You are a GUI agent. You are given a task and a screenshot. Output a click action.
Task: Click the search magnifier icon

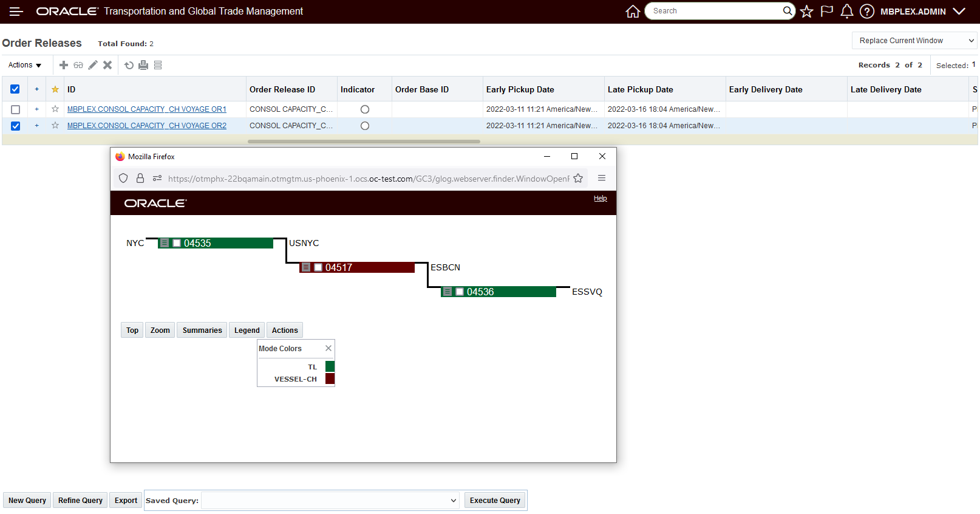tap(788, 11)
